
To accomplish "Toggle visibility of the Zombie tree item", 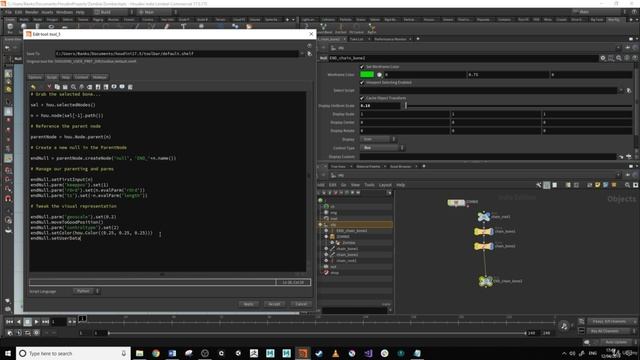I will [332, 243].
